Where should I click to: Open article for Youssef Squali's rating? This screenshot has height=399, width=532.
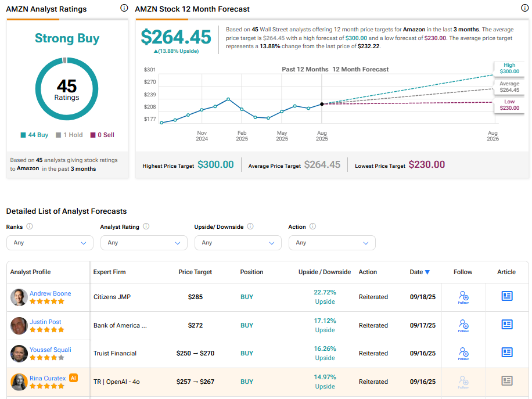(x=506, y=353)
